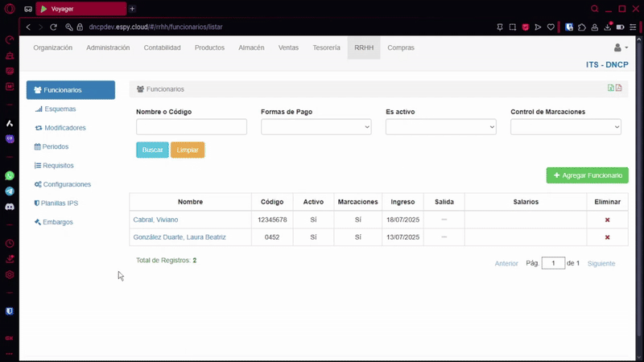Expand the Formas de Pago dropdown

[x=316, y=127]
